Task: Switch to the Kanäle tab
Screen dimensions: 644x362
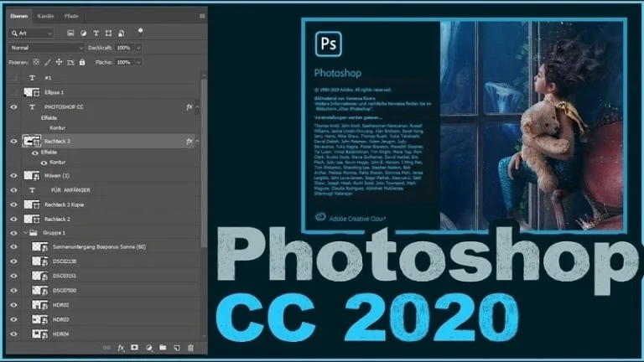Action: 46,16
